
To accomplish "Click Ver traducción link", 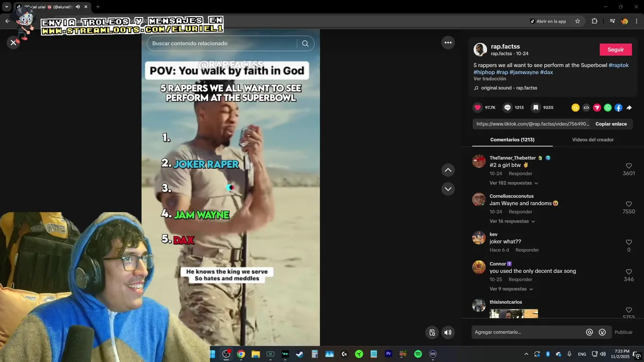I will click(490, 79).
